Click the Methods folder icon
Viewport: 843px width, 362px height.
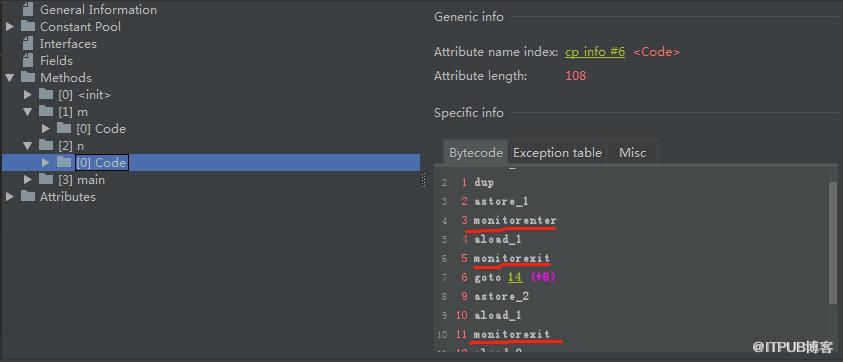click(x=28, y=77)
